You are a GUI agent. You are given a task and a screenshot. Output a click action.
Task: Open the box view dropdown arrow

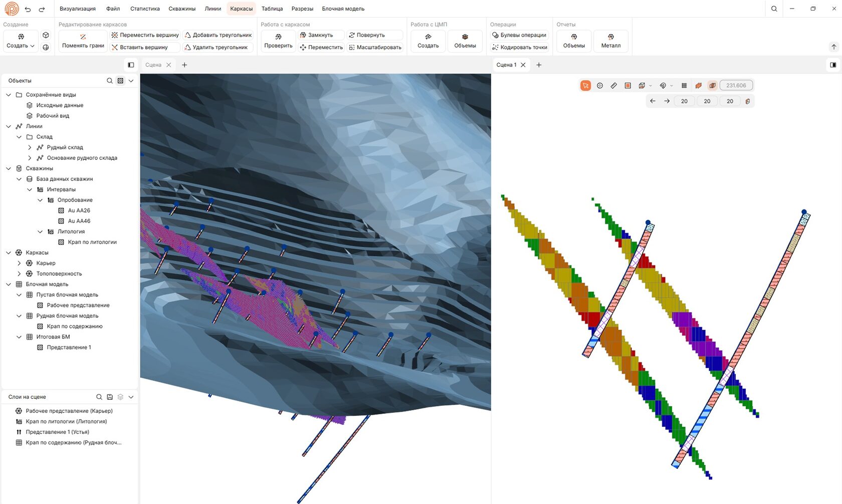point(651,86)
